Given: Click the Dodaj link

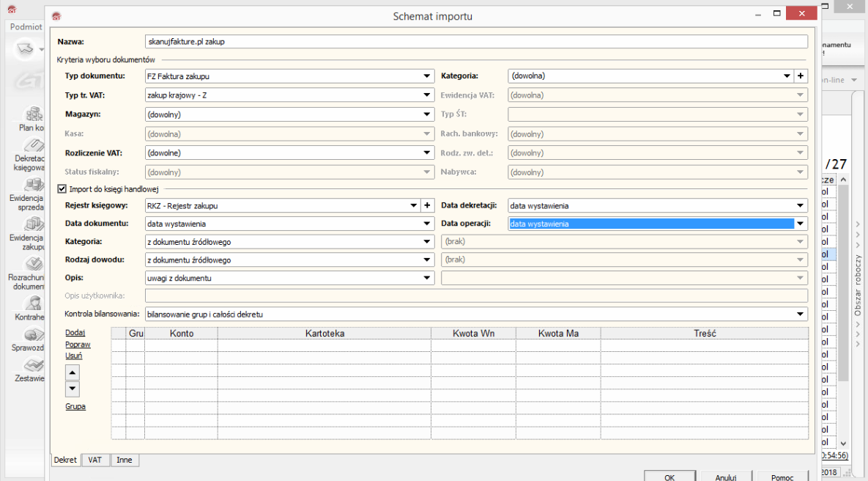Looking at the screenshot, I should 75,332.
